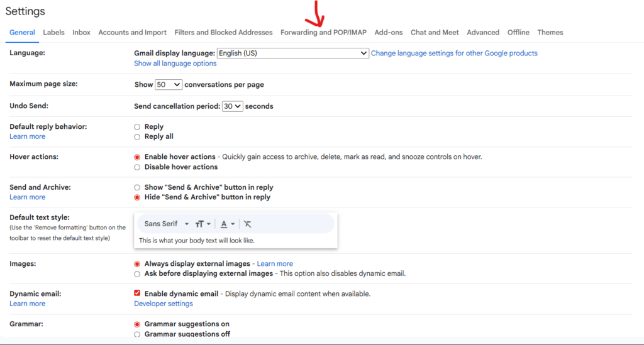Click the body text preview sample
Viewport: 644px width, 345px height.
(x=196, y=240)
